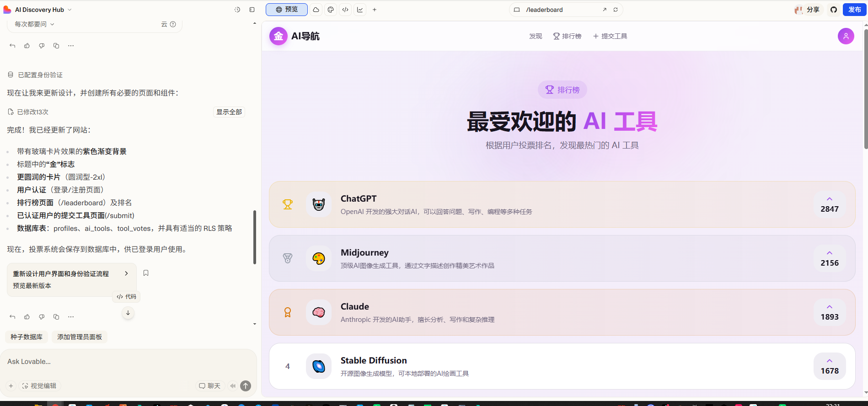Click the 发布 publish button

pyautogui.click(x=854, y=10)
